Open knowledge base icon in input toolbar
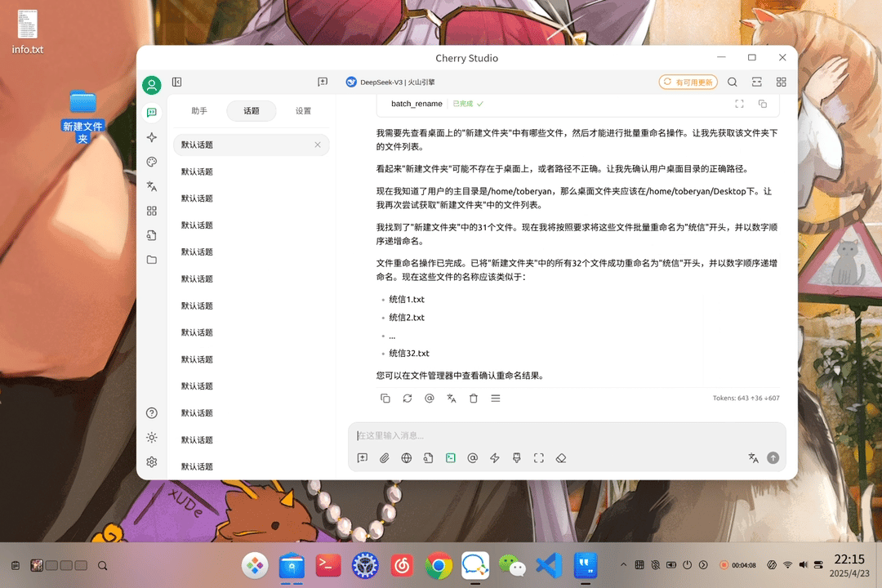Screen dimensions: 882x588 [428, 458]
